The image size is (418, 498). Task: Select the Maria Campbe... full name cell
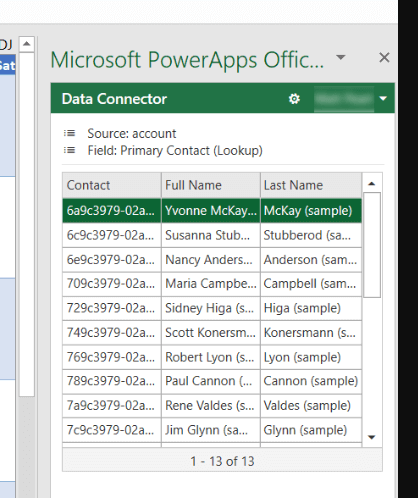click(211, 284)
